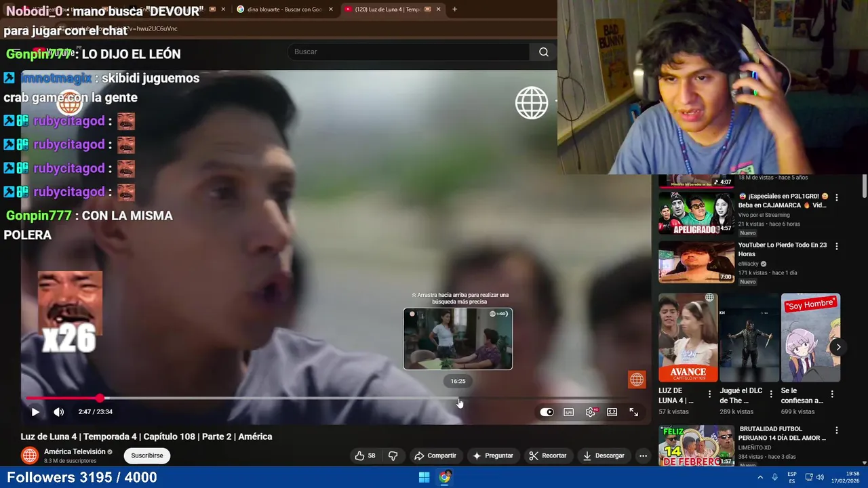Close the dina blouarte browser tab
868x488 pixels.
[331, 9]
